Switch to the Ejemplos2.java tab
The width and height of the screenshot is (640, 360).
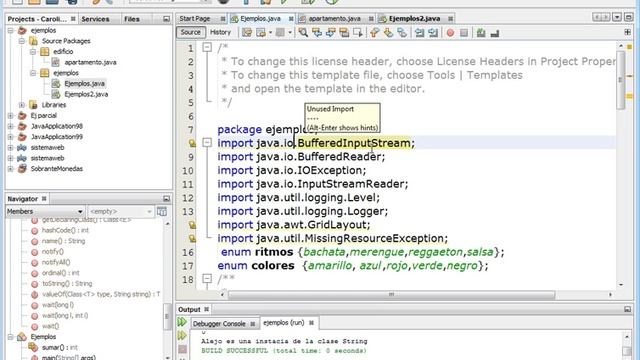click(414, 19)
